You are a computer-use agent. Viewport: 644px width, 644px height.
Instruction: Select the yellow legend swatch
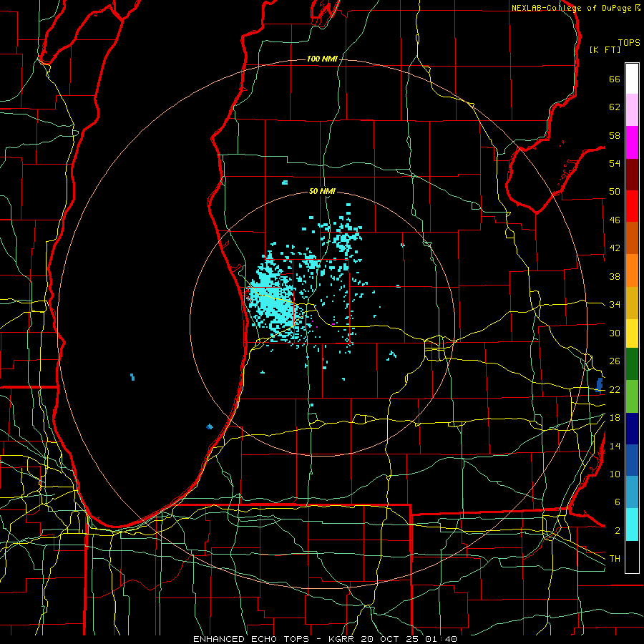[x=632, y=333]
